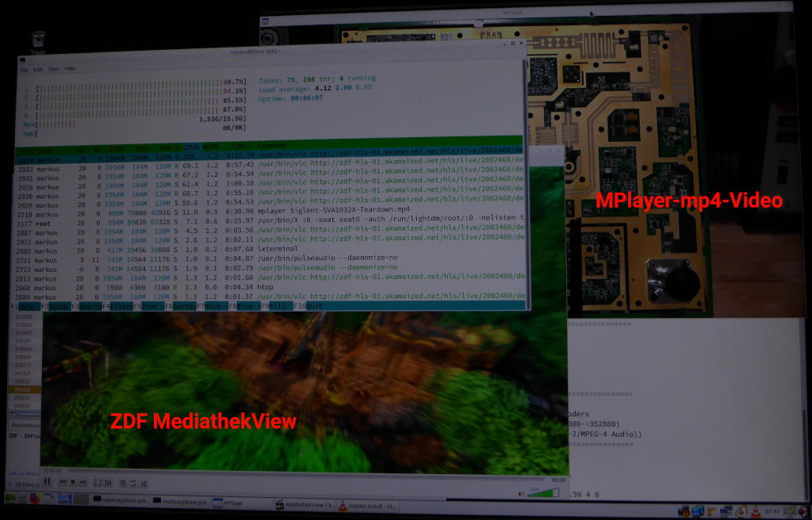
Task: Switch to second markus@linux terminal taskbar entry
Action: [x=180, y=501]
